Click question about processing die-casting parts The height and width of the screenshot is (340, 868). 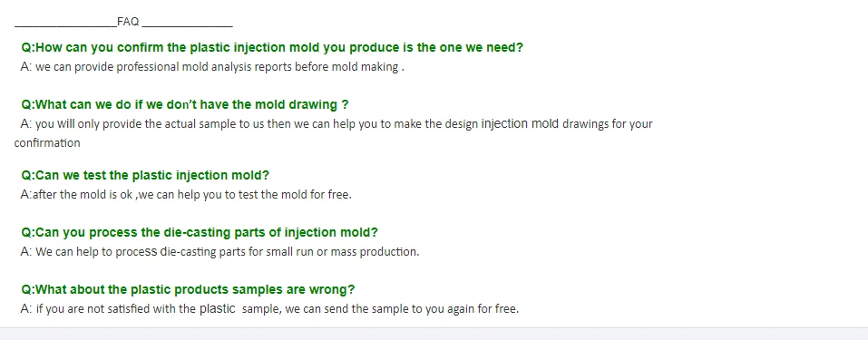(200, 233)
